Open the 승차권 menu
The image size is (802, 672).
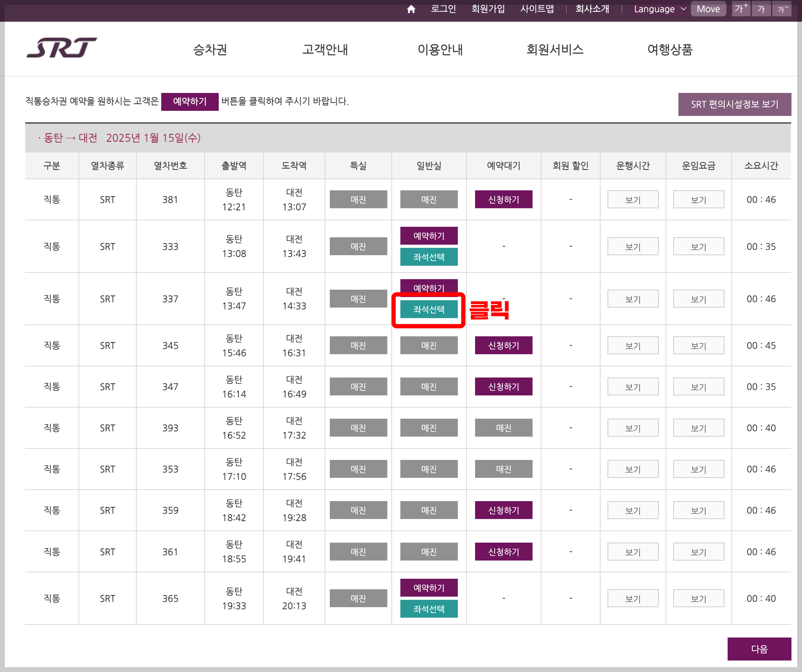210,50
